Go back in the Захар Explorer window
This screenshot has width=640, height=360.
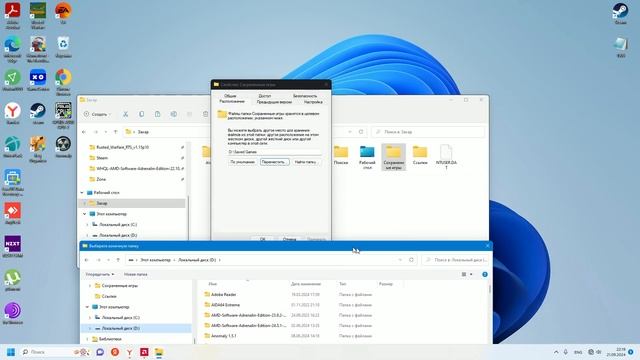tap(84, 132)
